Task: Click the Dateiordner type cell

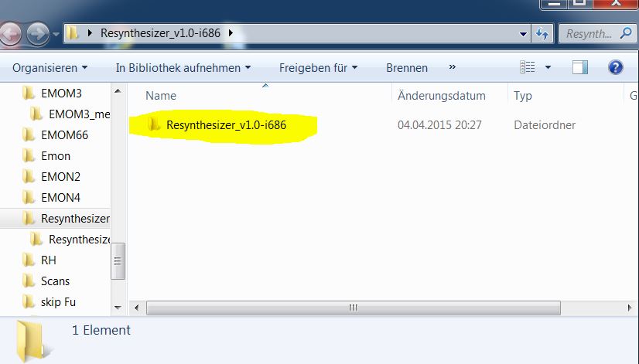Action: coord(545,125)
